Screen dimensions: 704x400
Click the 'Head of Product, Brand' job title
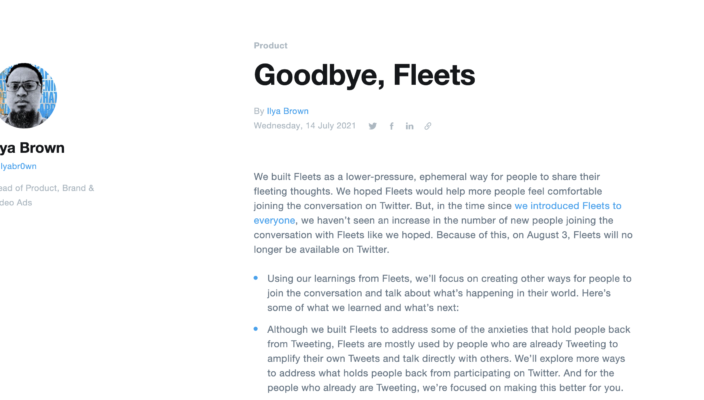tap(47, 187)
